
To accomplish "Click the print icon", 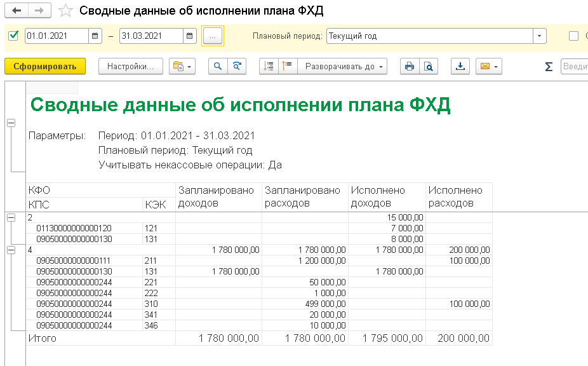I will [x=410, y=66].
